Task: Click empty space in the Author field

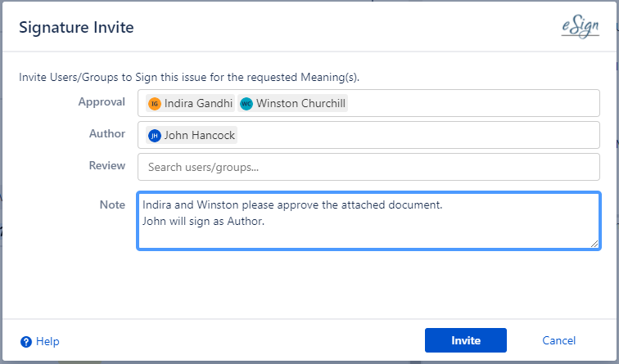Action: tap(418, 136)
